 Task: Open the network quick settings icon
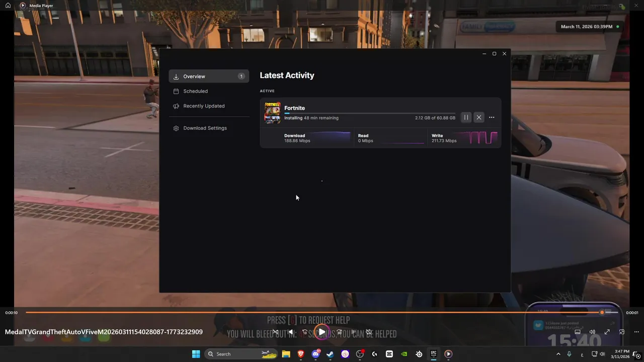coord(594,354)
